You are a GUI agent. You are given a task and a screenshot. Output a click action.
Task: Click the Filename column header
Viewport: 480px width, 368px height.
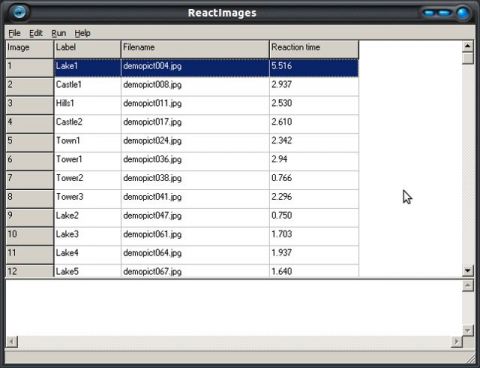[x=195, y=49]
